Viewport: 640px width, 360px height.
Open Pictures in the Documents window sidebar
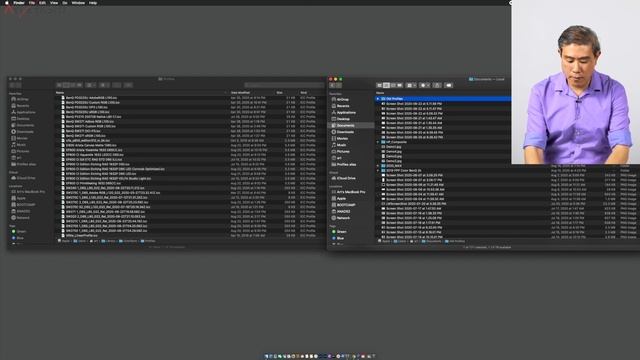pyautogui.click(x=342, y=152)
